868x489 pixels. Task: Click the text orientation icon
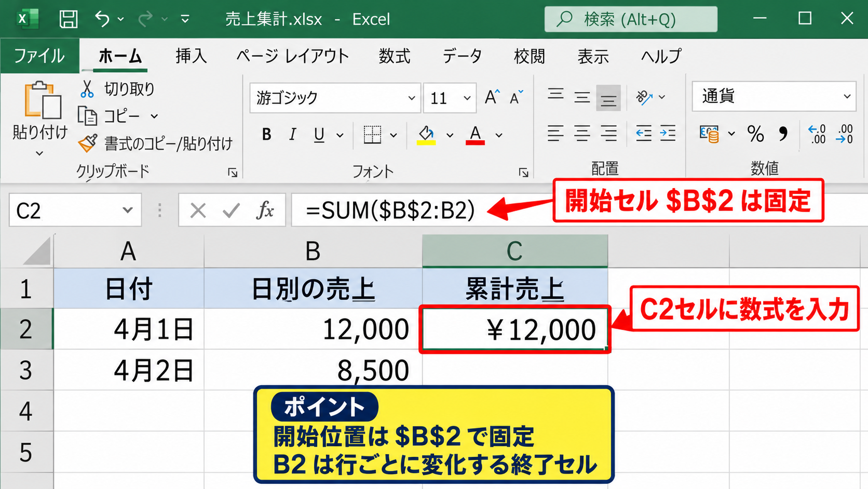pyautogui.click(x=644, y=97)
